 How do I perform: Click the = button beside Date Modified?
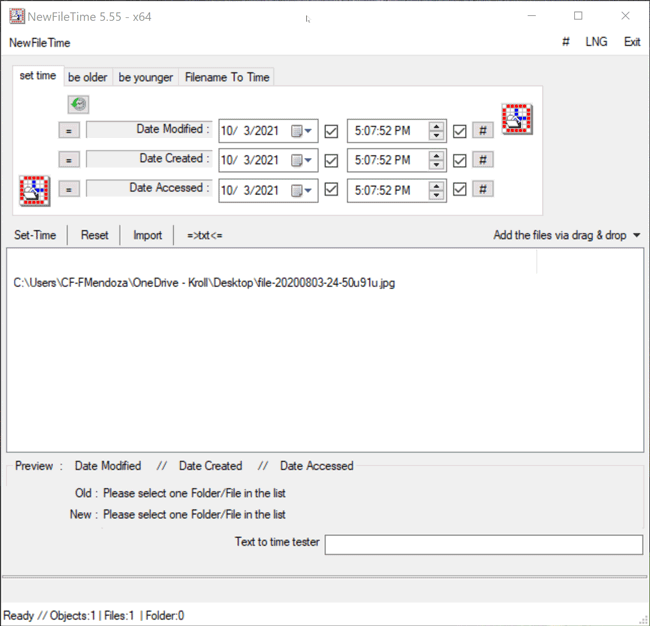click(69, 131)
